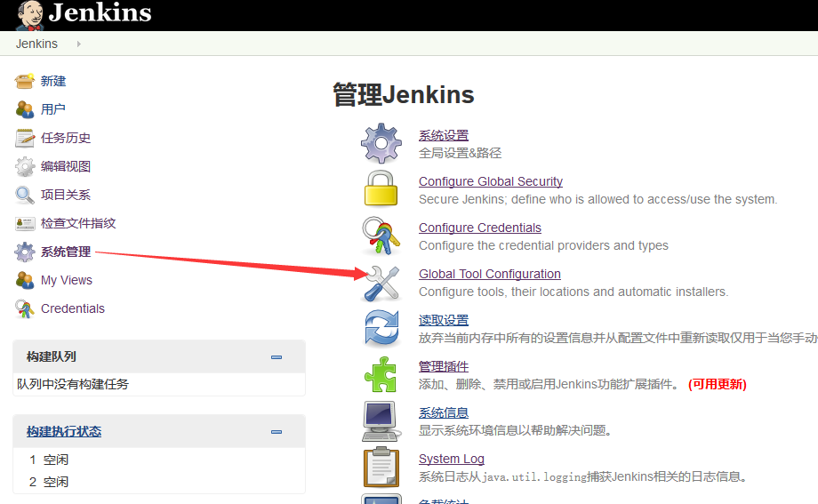Click the 项目关系 magnifier icon

25,195
